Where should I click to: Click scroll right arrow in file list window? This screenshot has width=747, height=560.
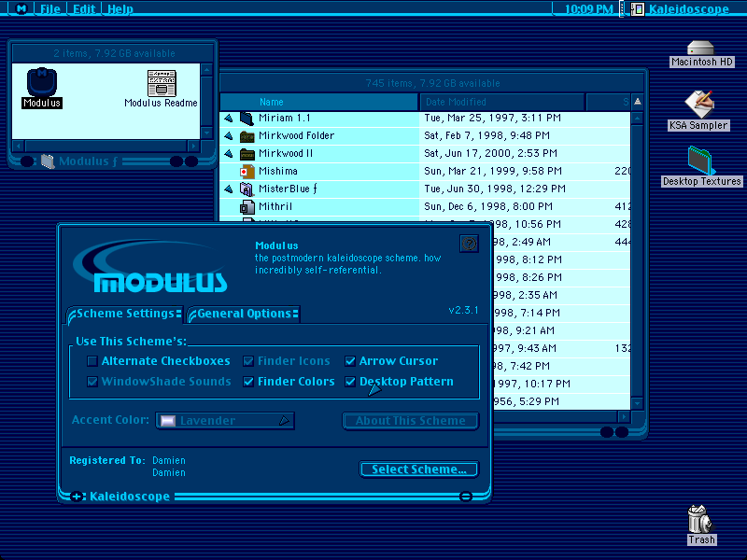(624, 417)
